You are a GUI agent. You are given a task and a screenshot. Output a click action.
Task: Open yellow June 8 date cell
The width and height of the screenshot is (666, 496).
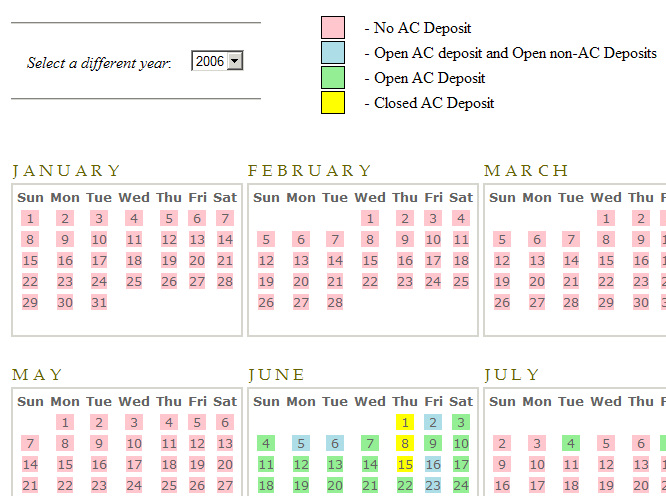[405, 444]
